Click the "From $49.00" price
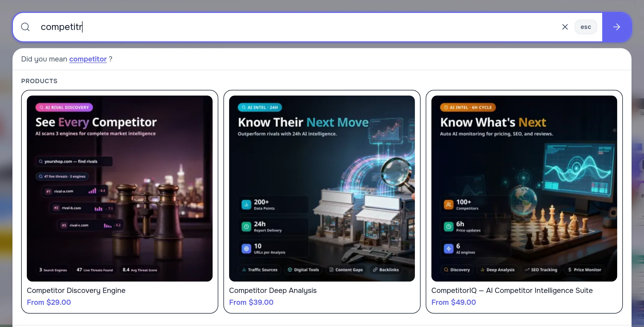The width and height of the screenshot is (644, 327). pyautogui.click(x=454, y=302)
